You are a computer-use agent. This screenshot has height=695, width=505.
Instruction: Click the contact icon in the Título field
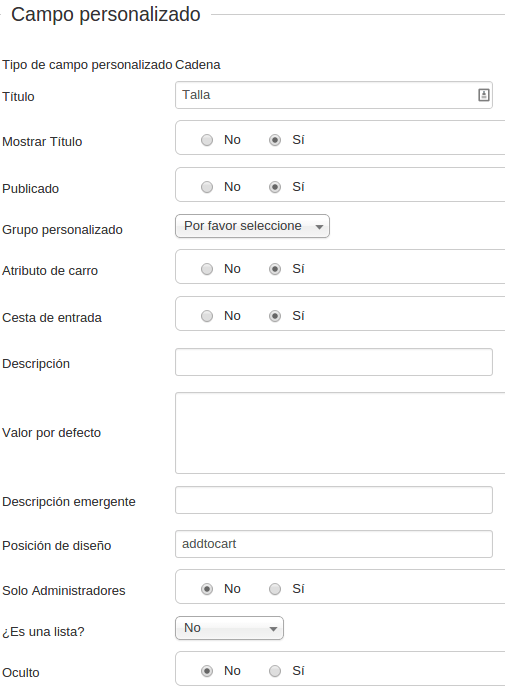(x=484, y=95)
